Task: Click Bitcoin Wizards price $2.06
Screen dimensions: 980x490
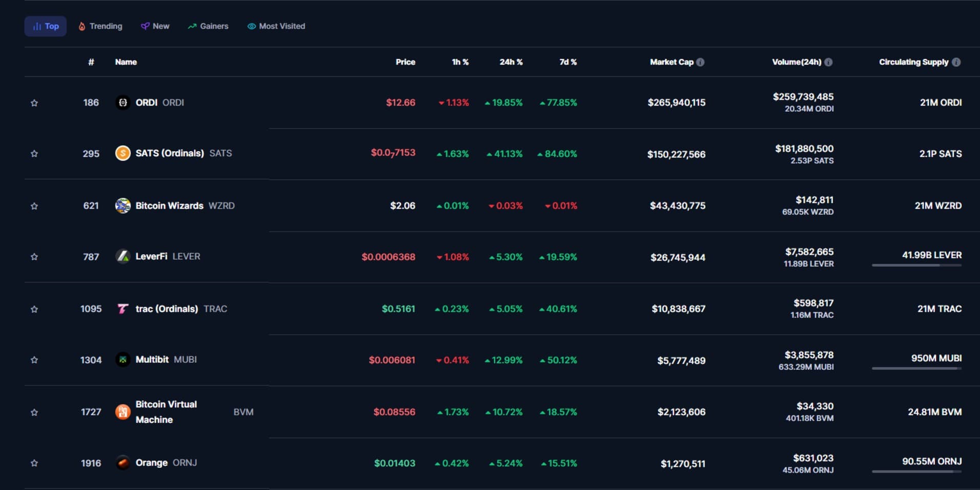Action: pos(403,206)
